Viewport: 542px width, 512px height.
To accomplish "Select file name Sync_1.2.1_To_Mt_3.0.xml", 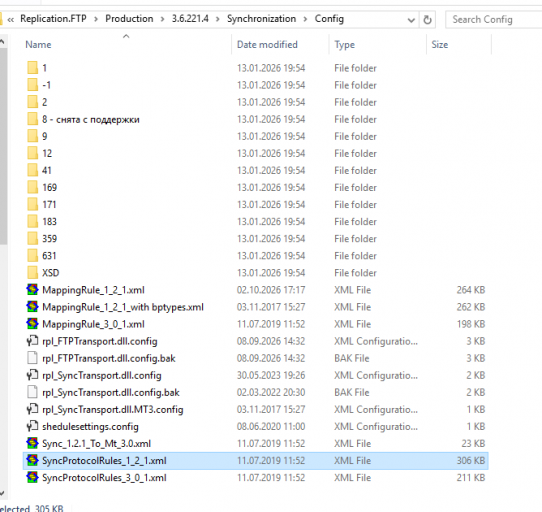I will click(96, 443).
